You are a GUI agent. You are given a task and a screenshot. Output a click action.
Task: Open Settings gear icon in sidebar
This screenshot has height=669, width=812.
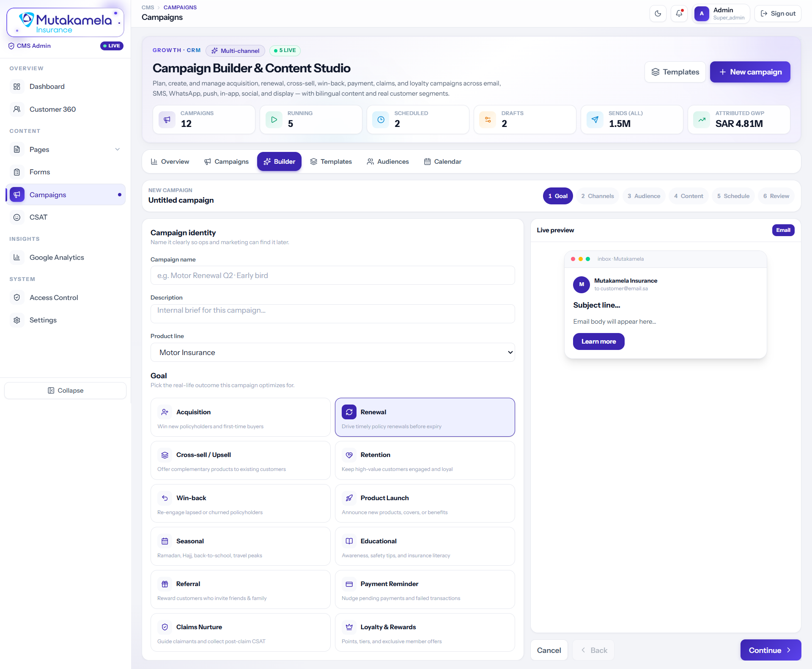(x=17, y=320)
